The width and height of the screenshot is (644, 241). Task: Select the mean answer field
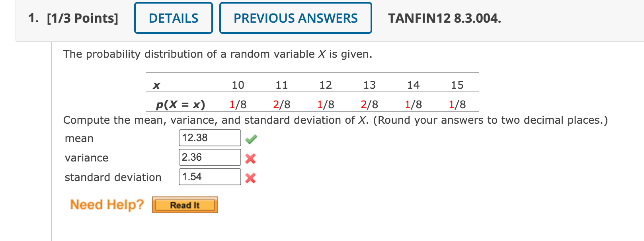coord(210,138)
